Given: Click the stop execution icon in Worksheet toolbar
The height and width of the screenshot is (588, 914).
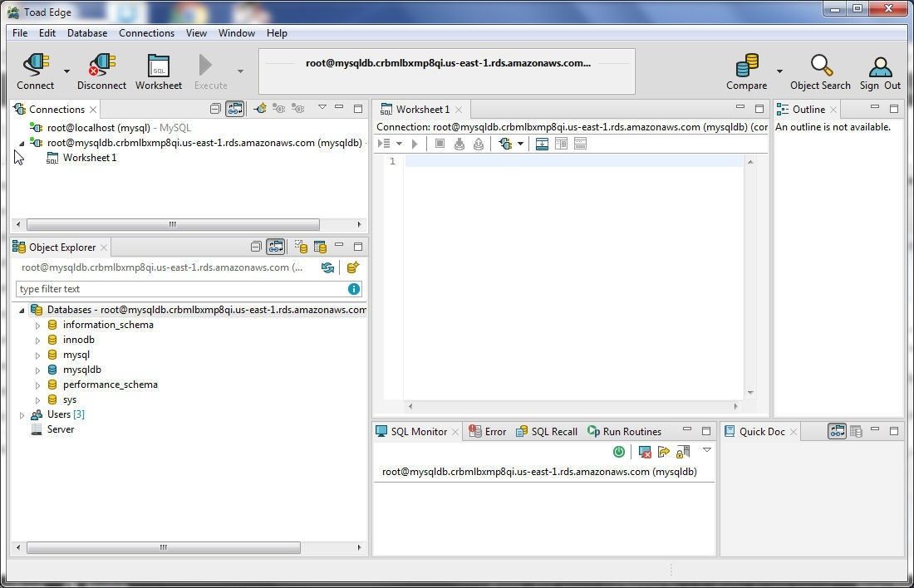Looking at the screenshot, I should pos(440,144).
